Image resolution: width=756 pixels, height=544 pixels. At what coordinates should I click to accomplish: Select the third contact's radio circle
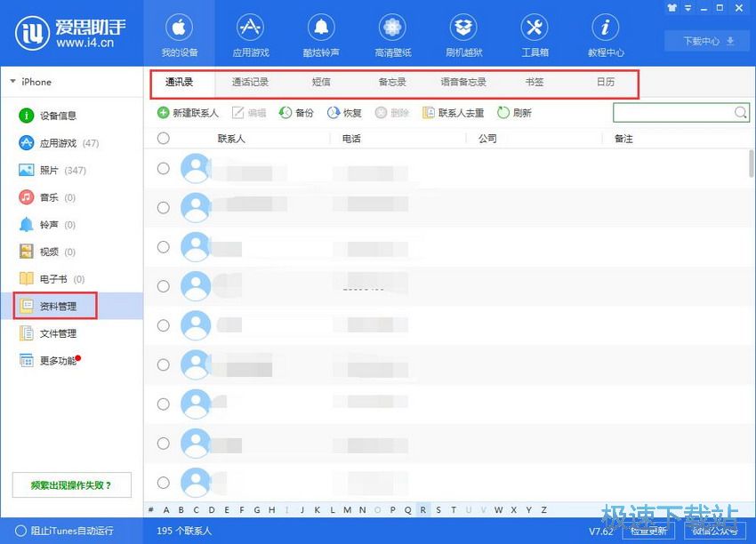164,247
